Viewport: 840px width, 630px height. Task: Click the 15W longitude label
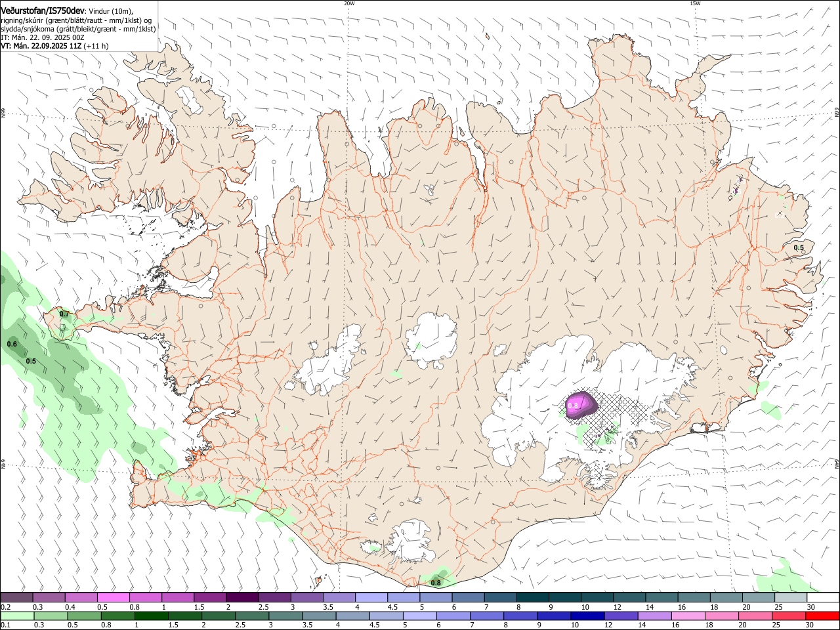click(x=695, y=3)
